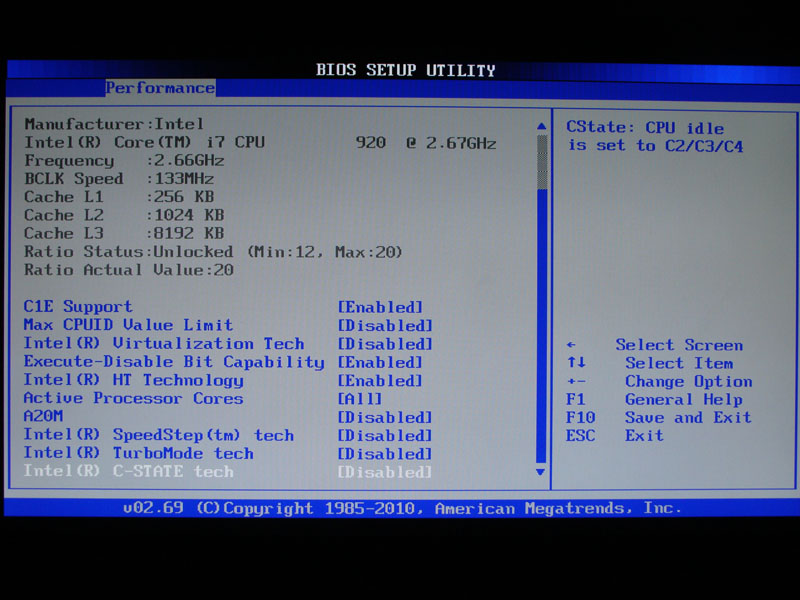Change HT Technology [Enabled] value
Screen dimensions: 800x600
[x=380, y=381]
